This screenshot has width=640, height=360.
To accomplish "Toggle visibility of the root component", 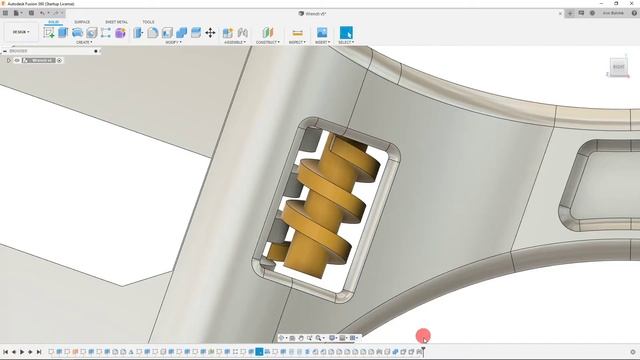I will click(17, 60).
